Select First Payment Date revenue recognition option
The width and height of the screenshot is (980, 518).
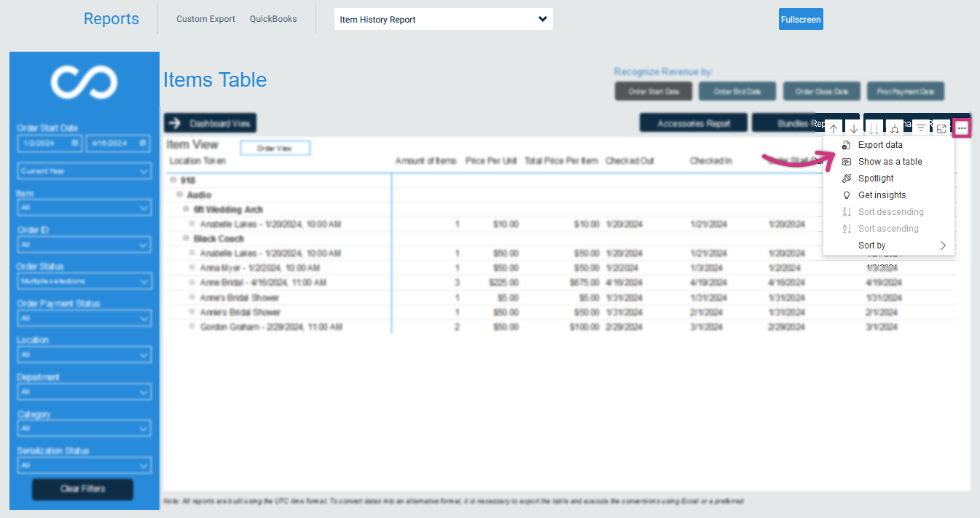click(906, 91)
